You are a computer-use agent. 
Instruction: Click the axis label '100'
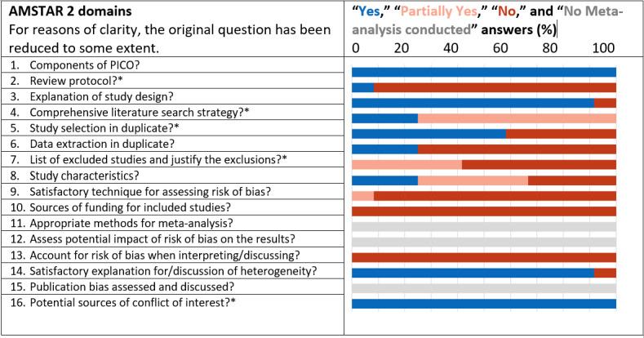click(603, 48)
